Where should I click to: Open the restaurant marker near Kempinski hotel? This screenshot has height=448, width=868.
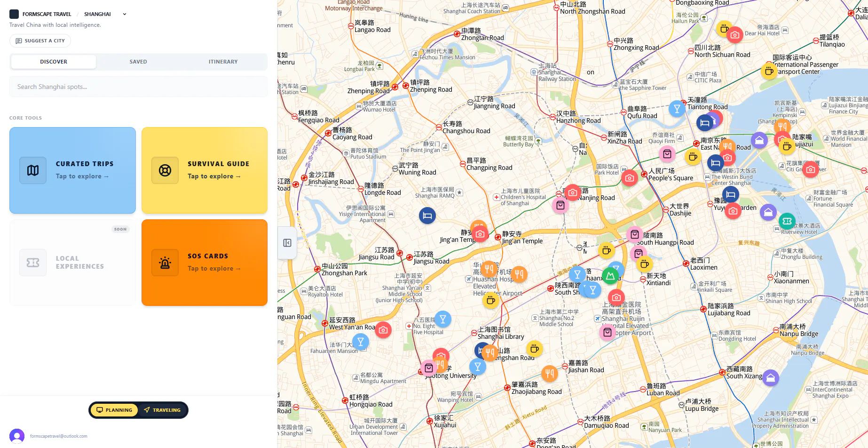click(x=782, y=126)
